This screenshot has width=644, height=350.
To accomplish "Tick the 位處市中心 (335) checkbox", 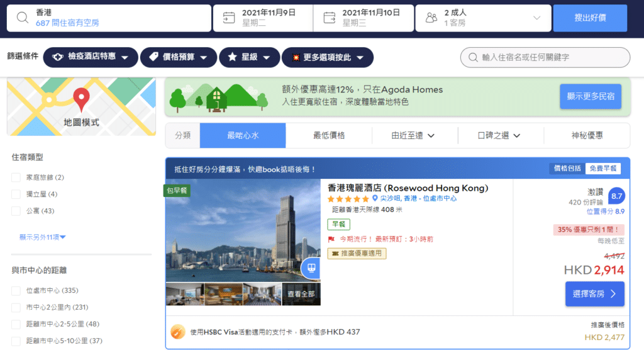I will click(x=16, y=291).
